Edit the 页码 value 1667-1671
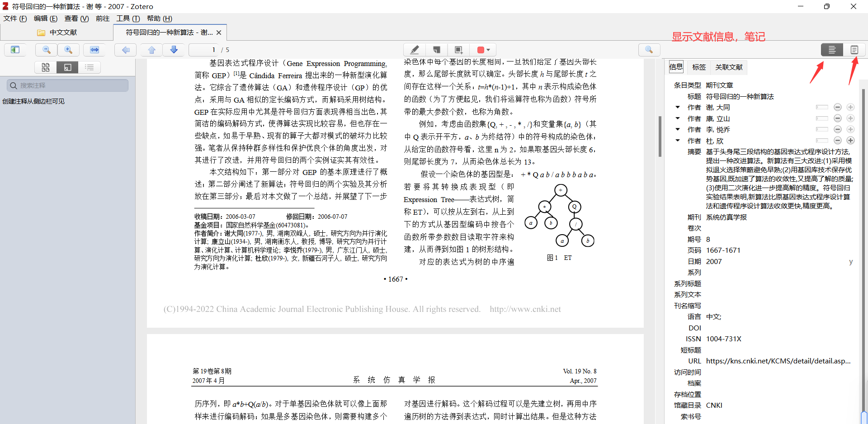The height and width of the screenshot is (424, 868). [723, 250]
